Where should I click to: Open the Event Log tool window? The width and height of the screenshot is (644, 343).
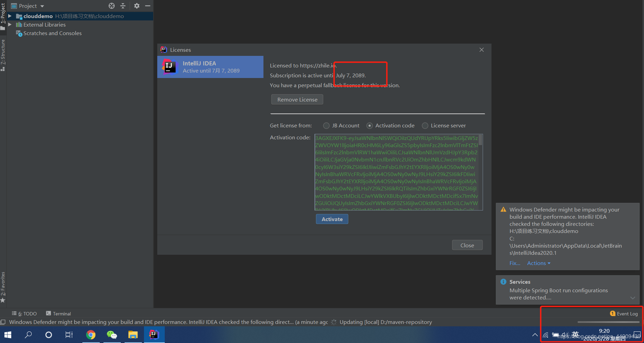[x=624, y=314]
